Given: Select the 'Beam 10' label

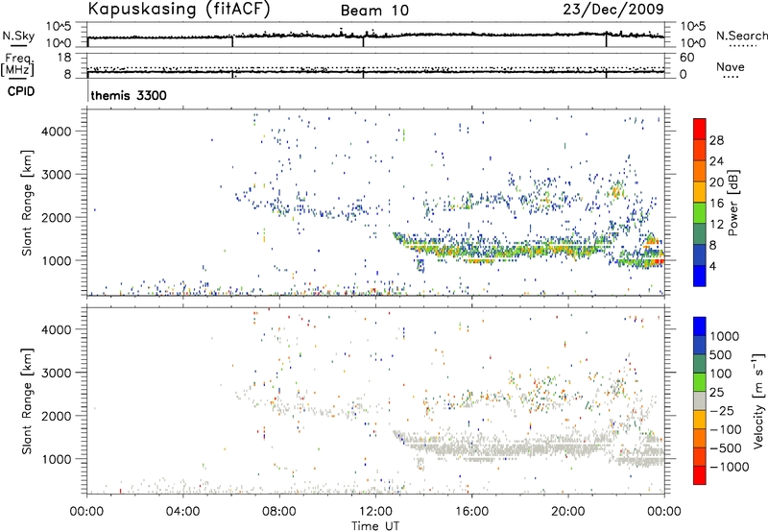Looking at the screenshot, I should [x=374, y=11].
